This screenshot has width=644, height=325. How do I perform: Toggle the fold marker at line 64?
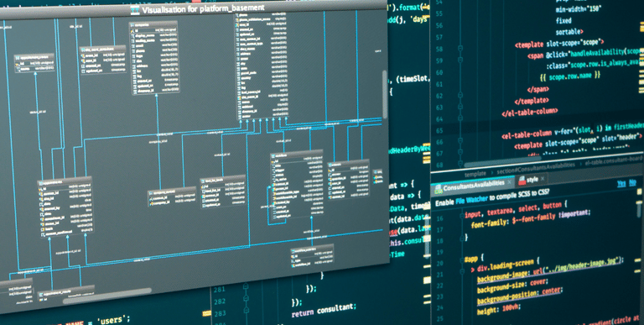pos(460,119)
